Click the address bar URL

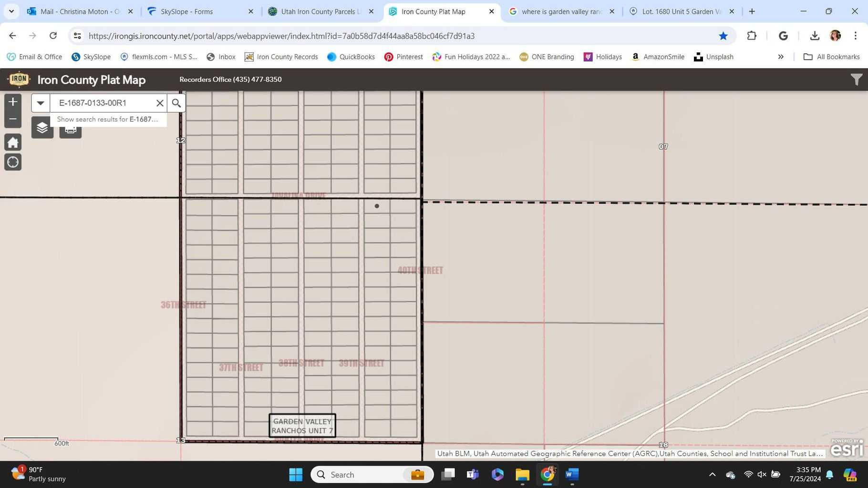pos(281,36)
